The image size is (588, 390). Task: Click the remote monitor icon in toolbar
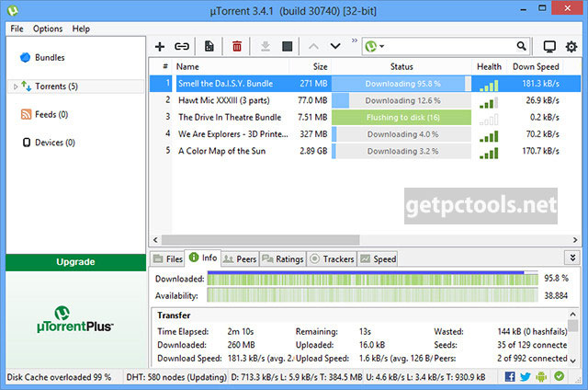(x=549, y=46)
